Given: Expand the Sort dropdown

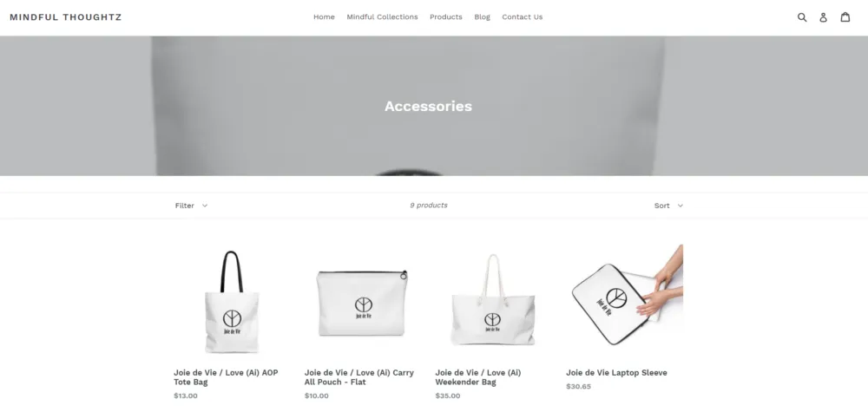Looking at the screenshot, I should [668, 206].
